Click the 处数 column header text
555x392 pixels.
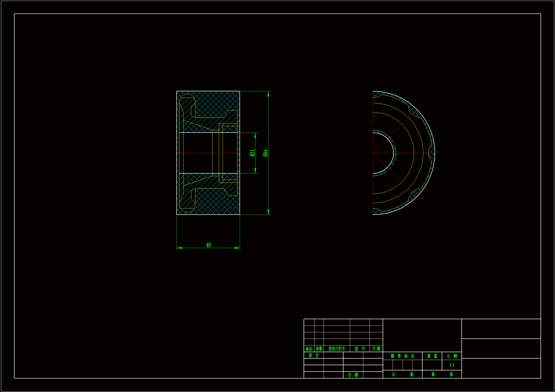pyautogui.click(x=319, y=349)
